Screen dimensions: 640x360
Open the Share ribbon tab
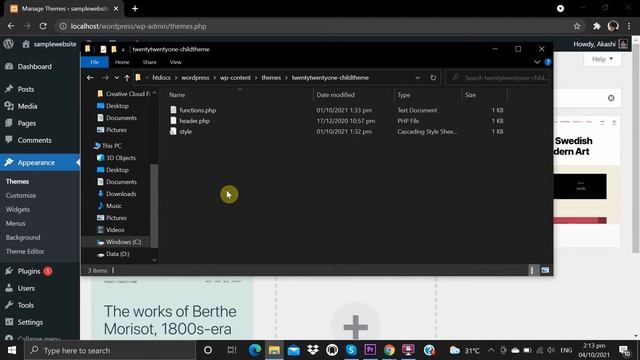click(x=149, y=62)
